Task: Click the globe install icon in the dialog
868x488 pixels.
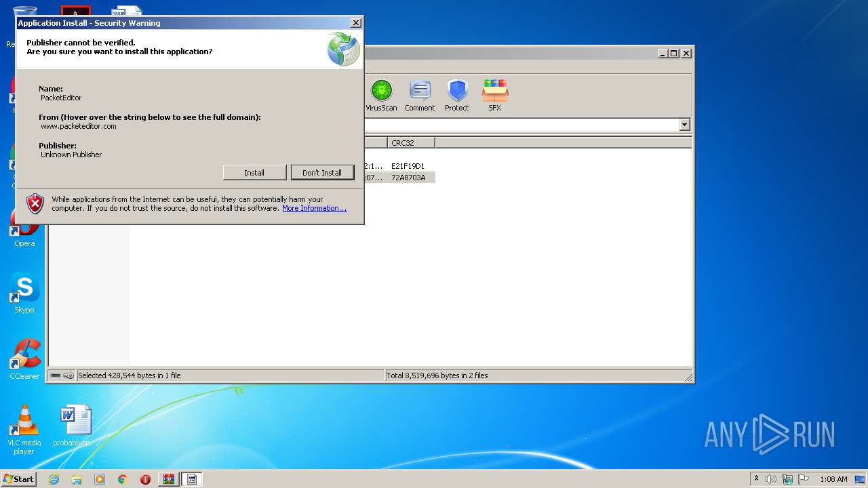Action: (x=343, y=49)
